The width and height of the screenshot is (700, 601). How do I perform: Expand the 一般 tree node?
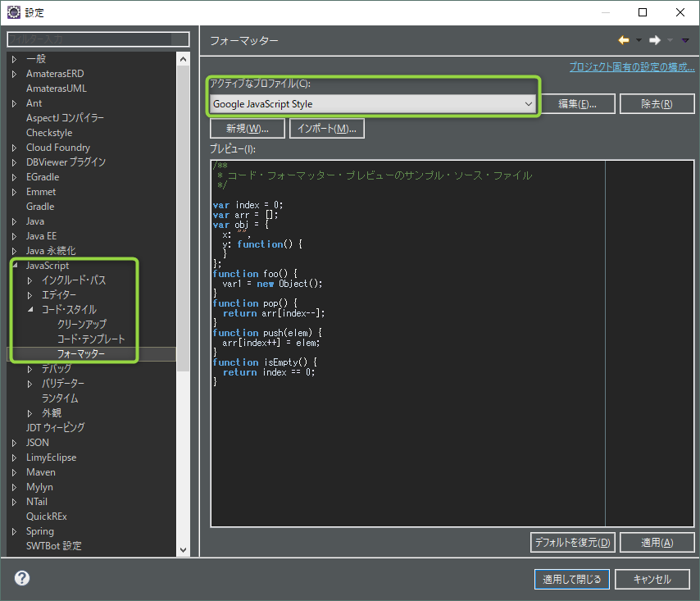(14, 59)
